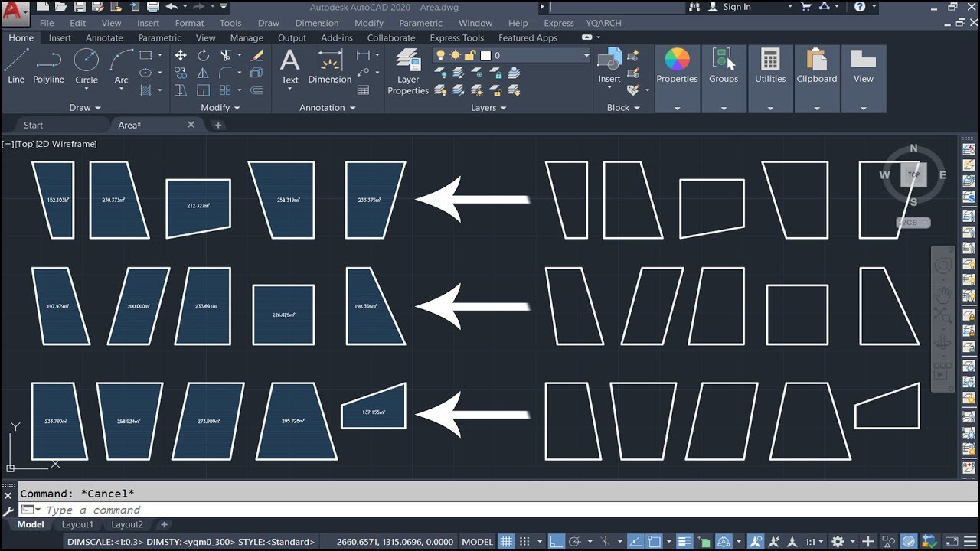The image size is (980, 551).
Task: Open the annotation scale 1:1 dropdown
Action: pyautogui.click(x=814, y=542)
